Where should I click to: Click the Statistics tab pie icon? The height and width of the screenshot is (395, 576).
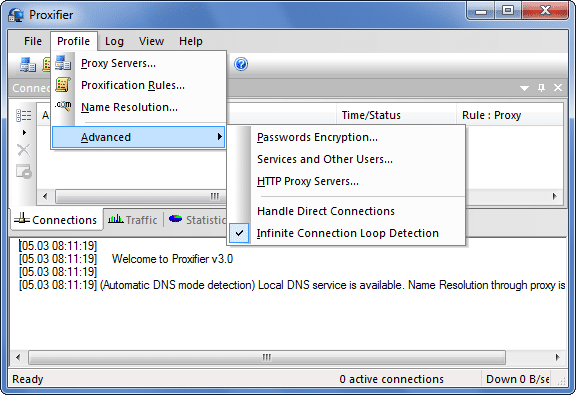(175, 219)
